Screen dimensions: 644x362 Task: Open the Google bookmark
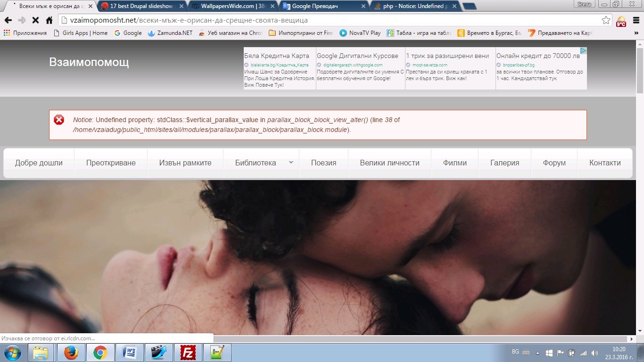pos(128,33)
